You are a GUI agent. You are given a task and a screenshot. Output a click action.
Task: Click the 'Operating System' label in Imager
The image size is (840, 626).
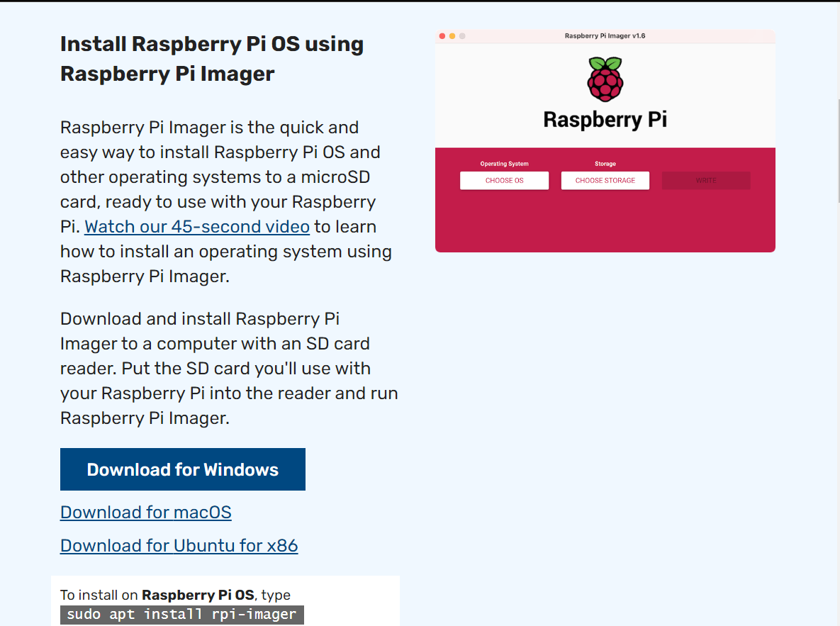(504, 164)
